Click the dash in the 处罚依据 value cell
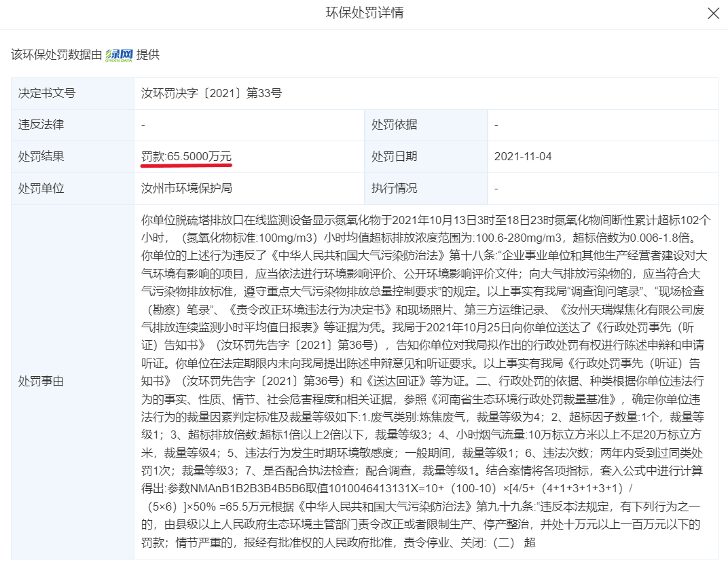The width and height of the screenshot is (728, 571). click(496, 125)
